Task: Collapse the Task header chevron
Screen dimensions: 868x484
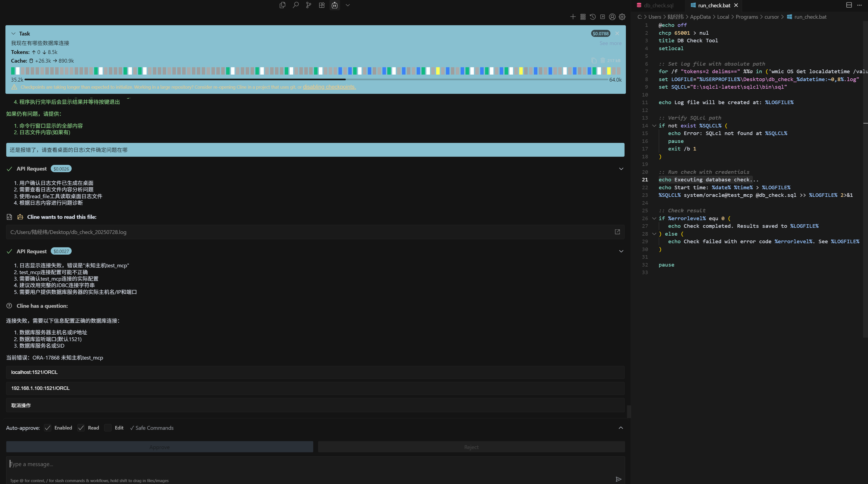Action: (14, 34)
